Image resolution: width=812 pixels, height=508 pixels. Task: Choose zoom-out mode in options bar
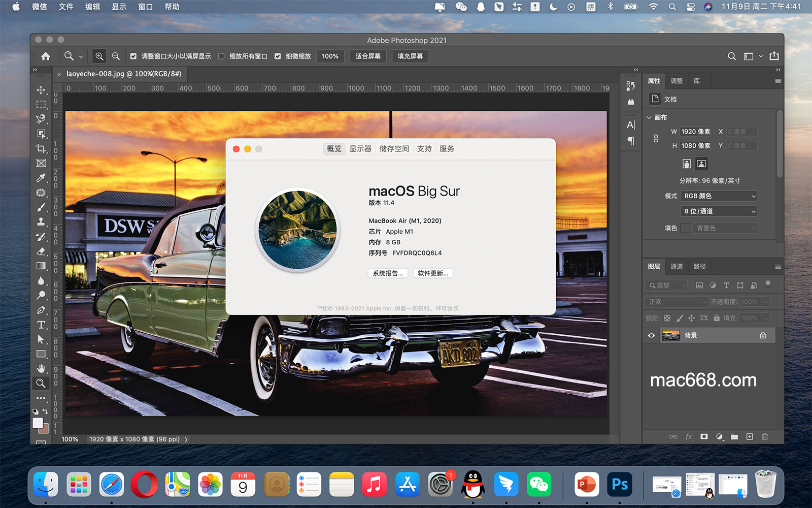(x=116, y=56)
